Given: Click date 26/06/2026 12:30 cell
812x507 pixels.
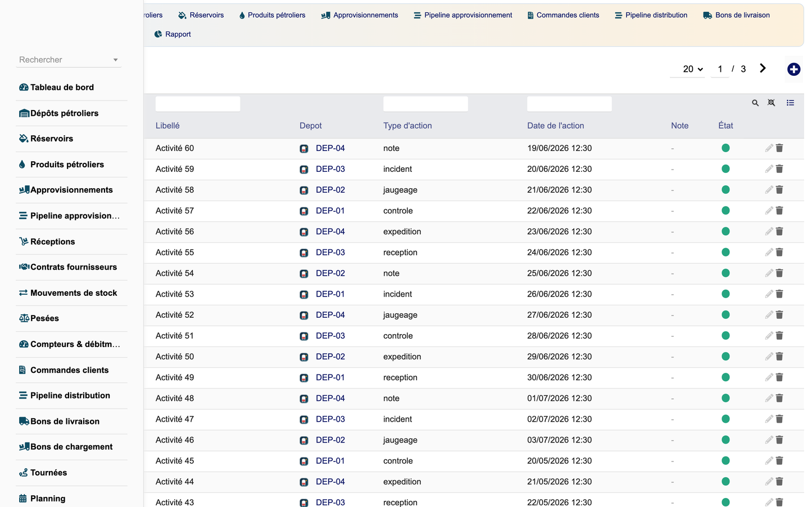Looking at the screenshot, I should tap(560, 294).
